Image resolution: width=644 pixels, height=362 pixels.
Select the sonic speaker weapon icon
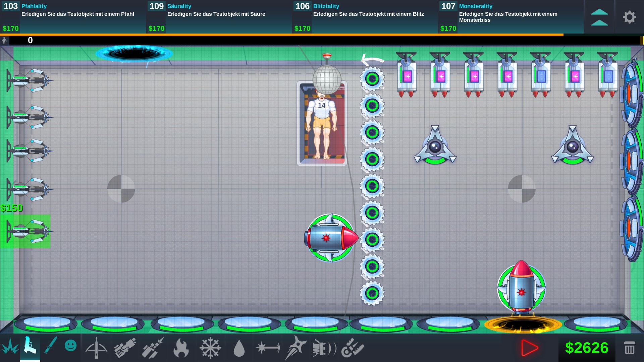[324, 348]
